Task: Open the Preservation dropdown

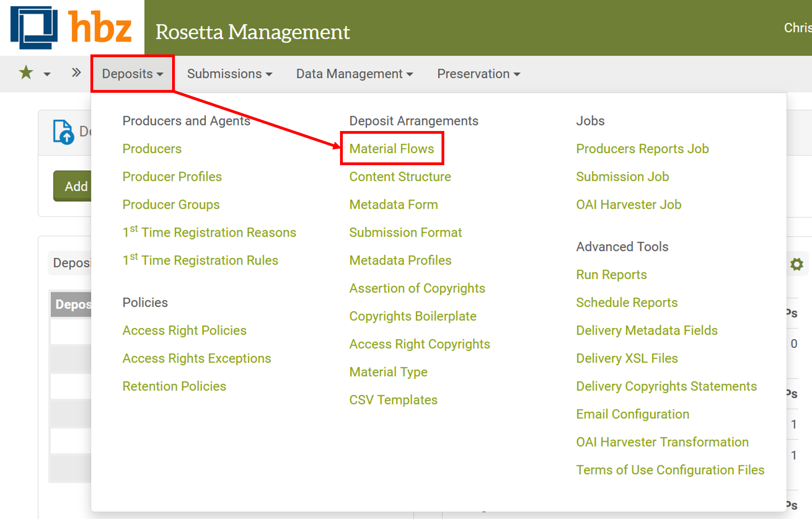Action: point(478,73)
